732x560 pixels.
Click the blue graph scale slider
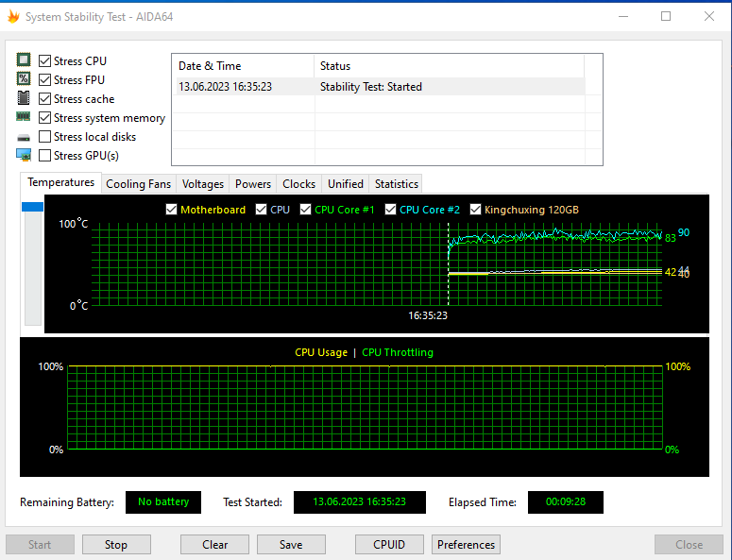pyautogui.click(x=33, y=207)
